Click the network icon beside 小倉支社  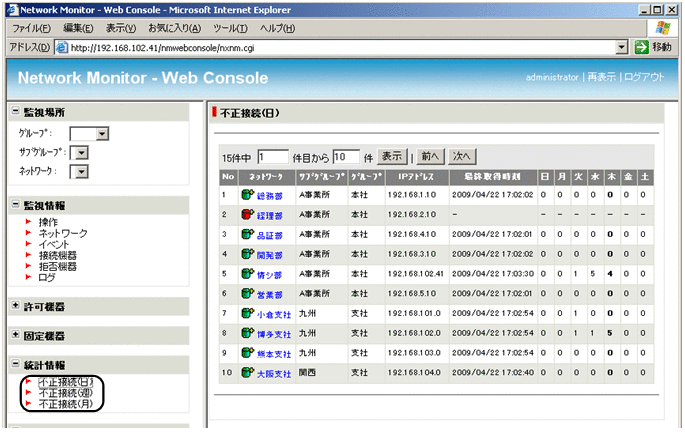[248, 313]
